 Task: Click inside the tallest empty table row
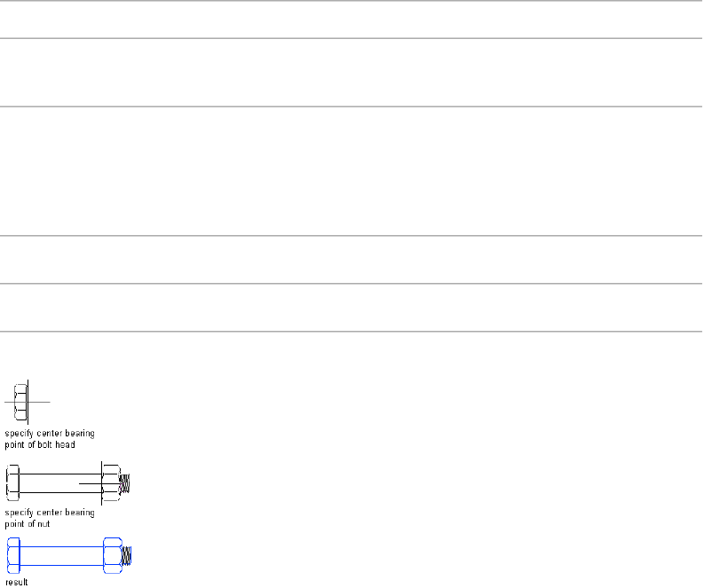(x=351, y=171)
